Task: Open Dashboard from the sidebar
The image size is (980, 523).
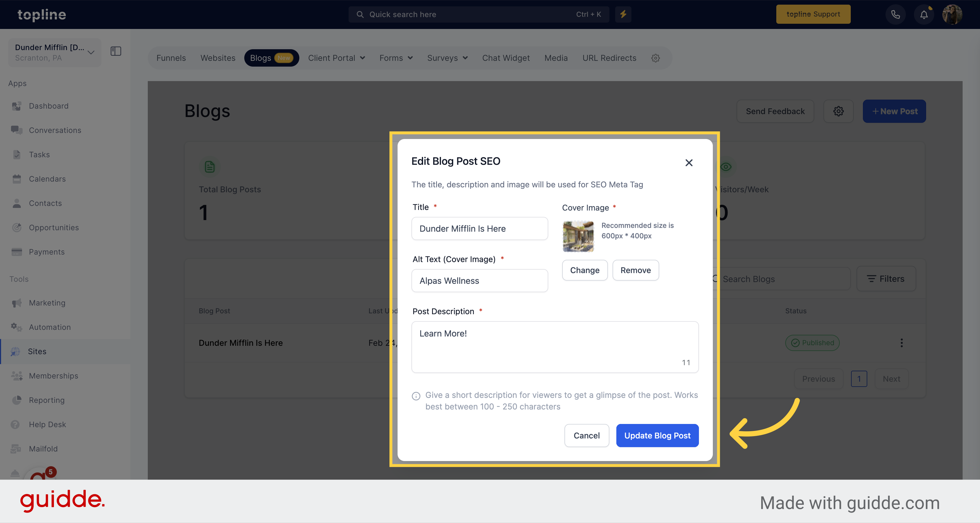Action: (x=49, y=106)
